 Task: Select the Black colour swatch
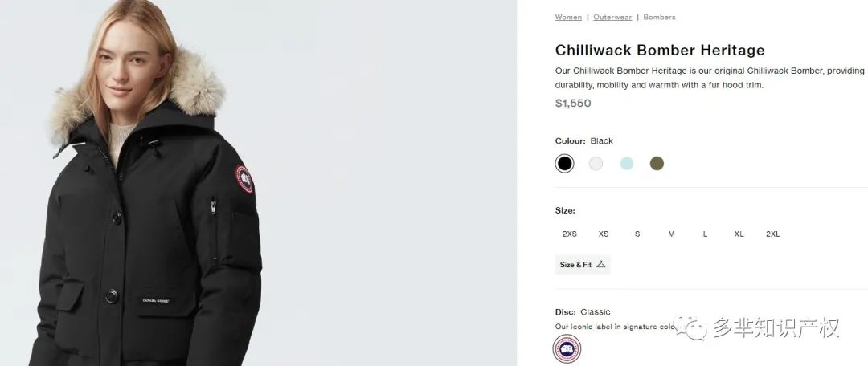pos(564,164)
